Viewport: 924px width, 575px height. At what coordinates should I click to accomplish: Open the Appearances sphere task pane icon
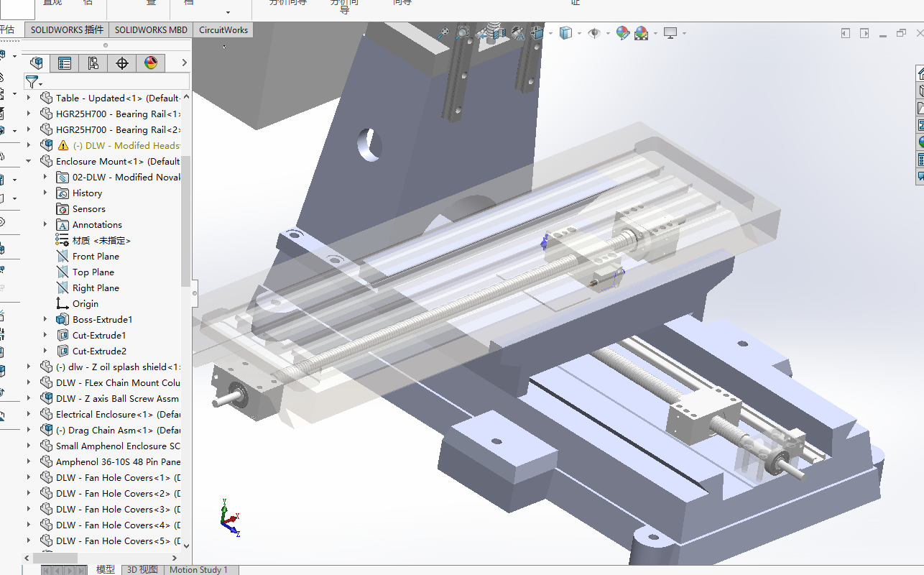[x=920, y=142]
